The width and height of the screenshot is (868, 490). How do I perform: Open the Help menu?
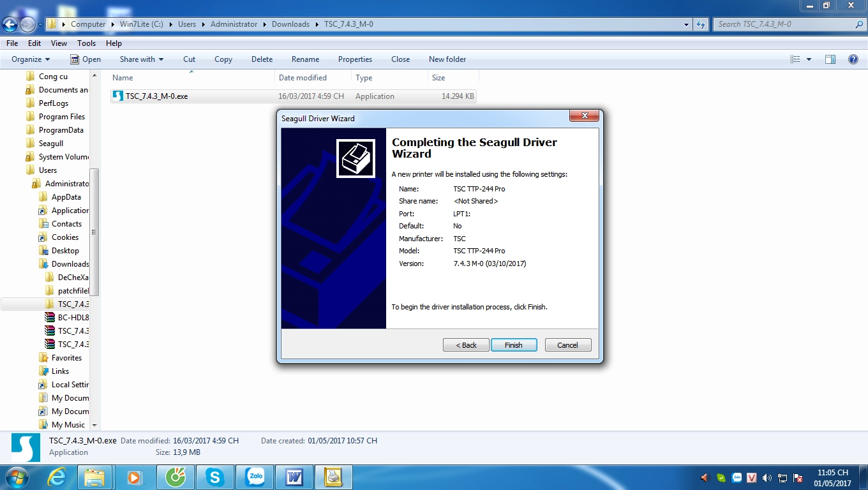pos(114,43)
